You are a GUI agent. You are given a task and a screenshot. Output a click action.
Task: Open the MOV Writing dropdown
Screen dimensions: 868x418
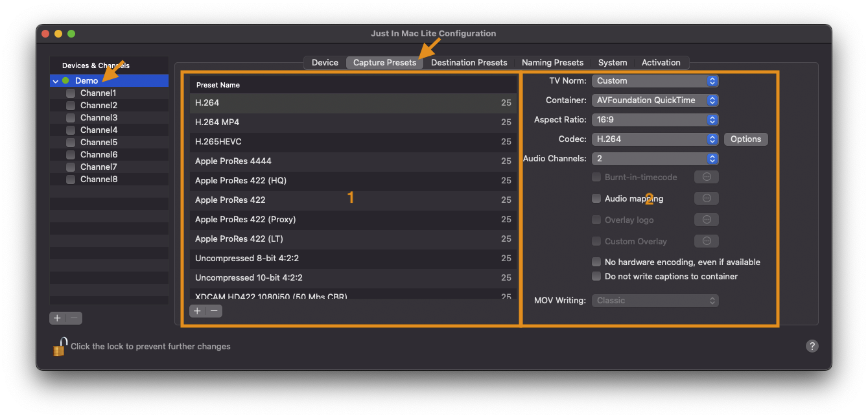tap(655, 301)
